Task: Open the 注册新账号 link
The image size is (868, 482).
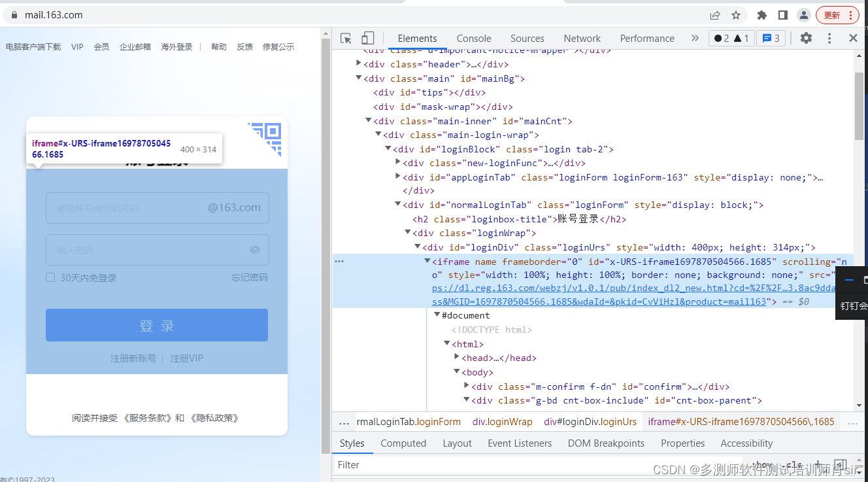Action: [133, 358]
